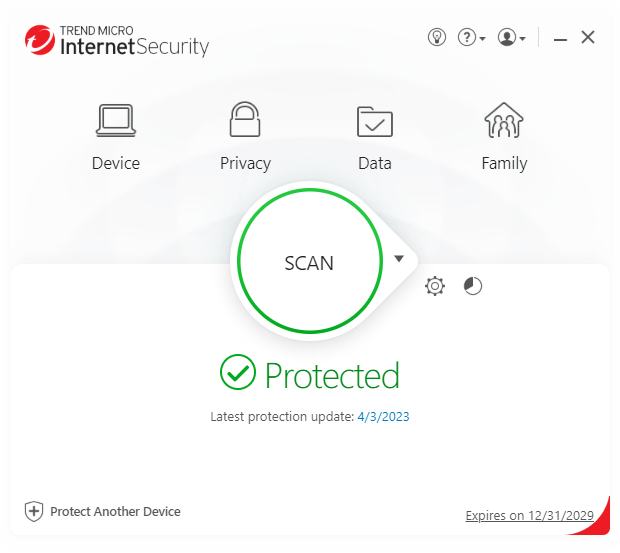The height and width of the screenshot is (553, 620).
Task: Click the green Protected checkmark icon
Action: coord(238,373)
